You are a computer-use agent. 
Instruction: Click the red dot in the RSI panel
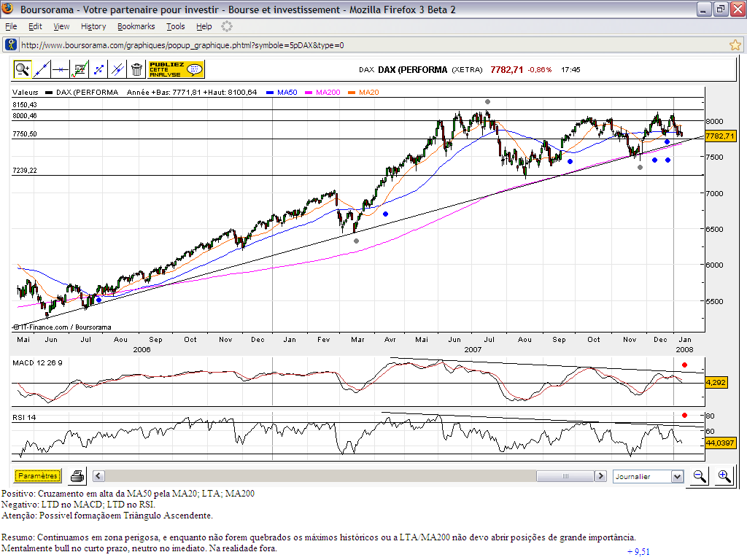[684, 415]
